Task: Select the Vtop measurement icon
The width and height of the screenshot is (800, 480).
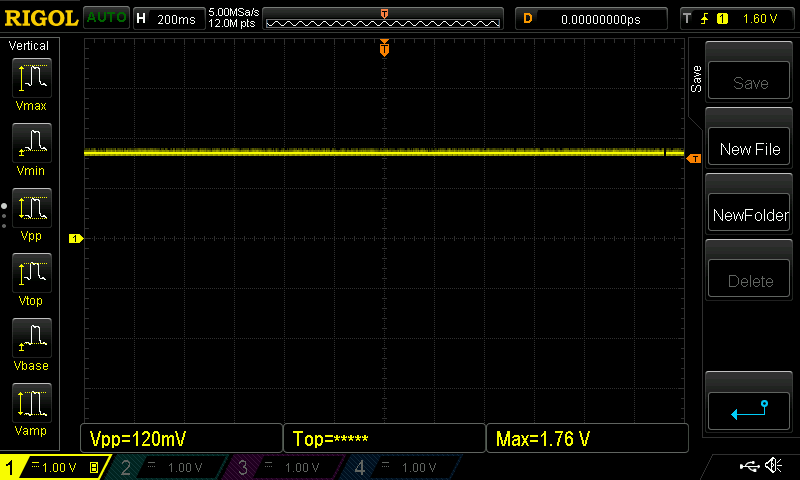Action: pos(32,272)
